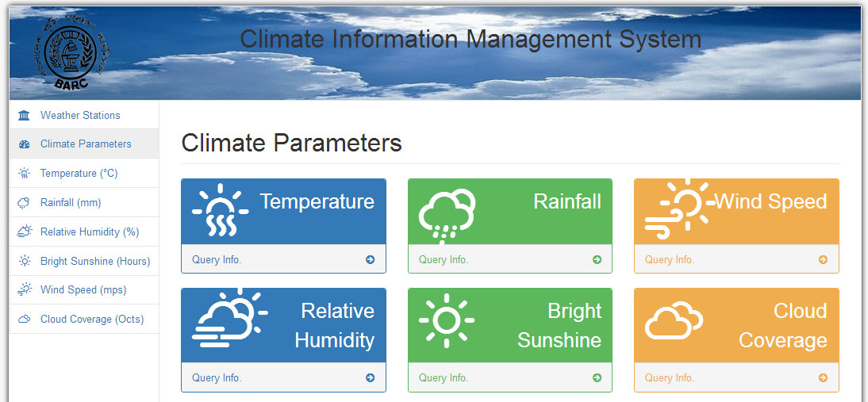Select Relative Humidity (%) in the sidebar
The height and width of the screenshot is (402, 868).
tap(90, 232)
